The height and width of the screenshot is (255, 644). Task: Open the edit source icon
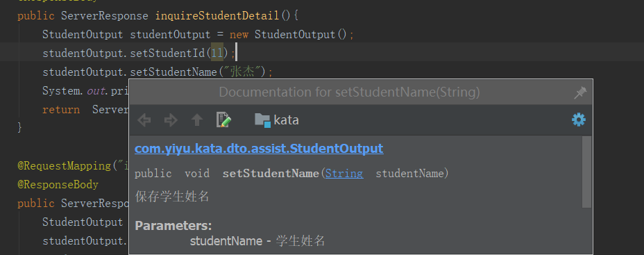click(224, 120)
